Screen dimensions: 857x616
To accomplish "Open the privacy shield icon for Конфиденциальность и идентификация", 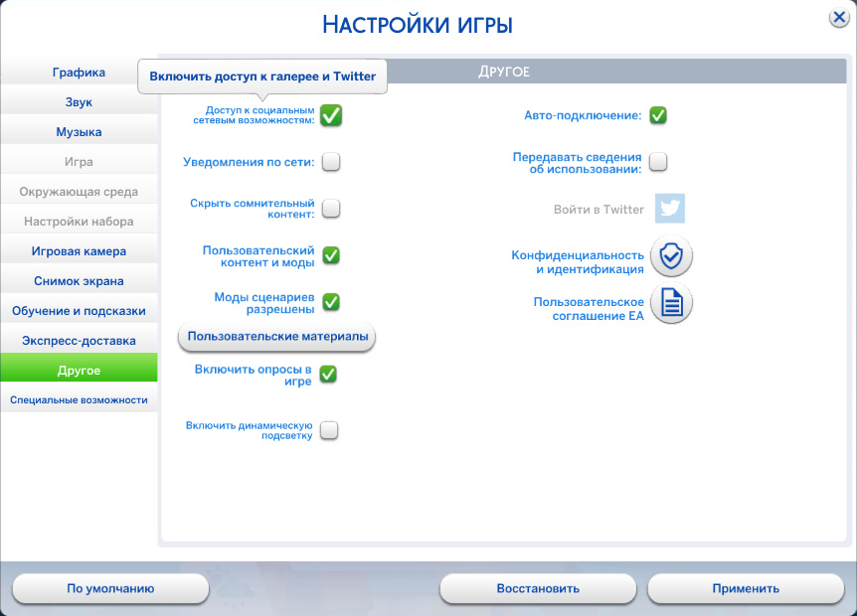I will click(x=671, y=256).
